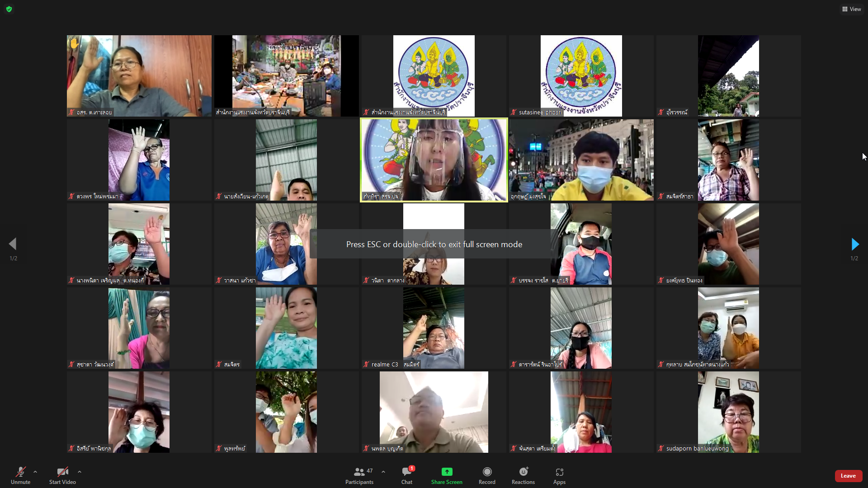This screenshot has height=488, width=868.
Task: Open the Reactions menu
Action: (x=523, y=475)
